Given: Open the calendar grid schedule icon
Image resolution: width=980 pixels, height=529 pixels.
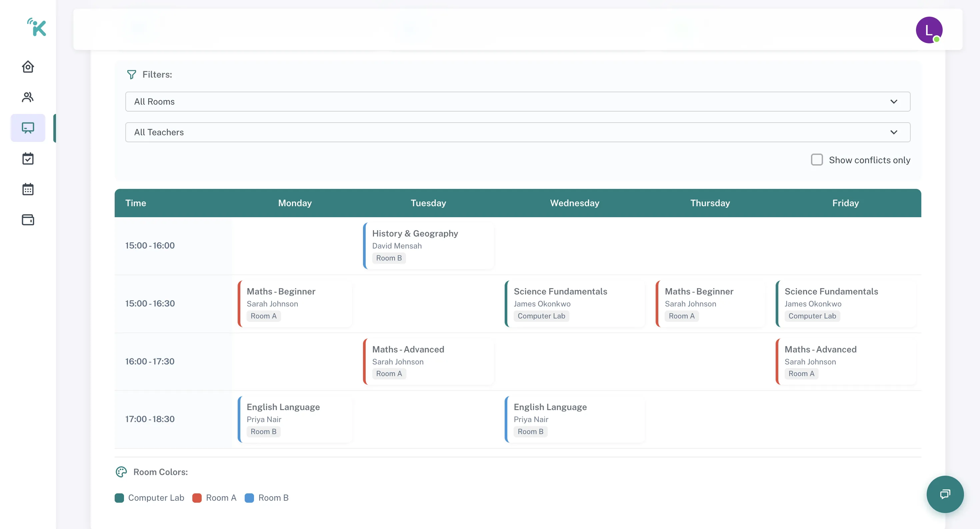Looking at the screenshot, I should click(28, 189).
